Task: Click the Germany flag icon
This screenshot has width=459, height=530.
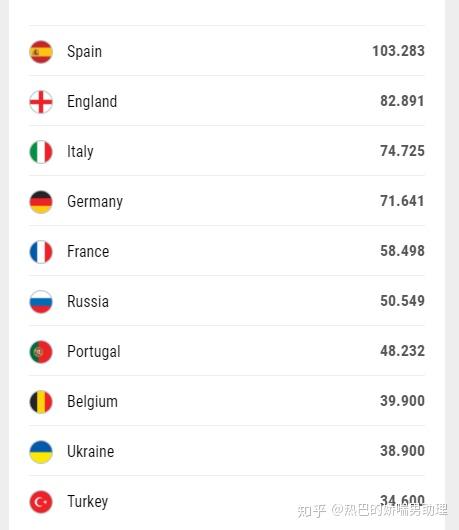Action: [41, 202]
